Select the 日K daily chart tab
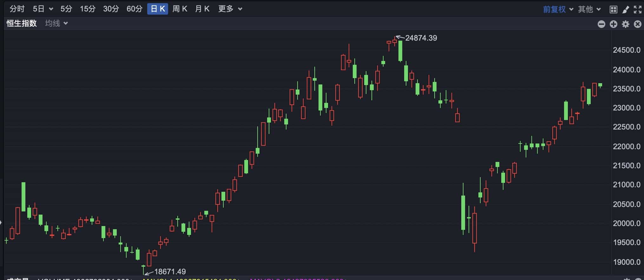Image resolution: width=644 pixels, height=280 pixels. tap(158, 9)
